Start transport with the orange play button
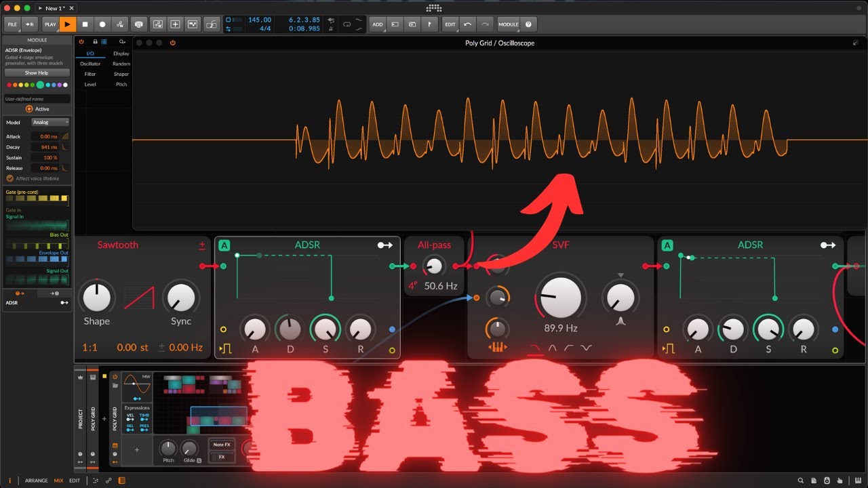Screen dimensions: 868x488 68,24
